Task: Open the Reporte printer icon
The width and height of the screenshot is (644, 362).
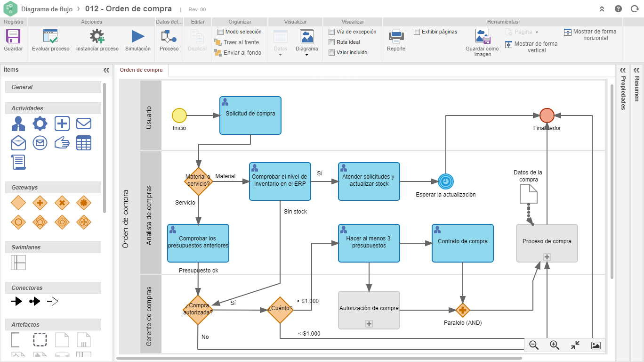Action: (x=396, y=37)
